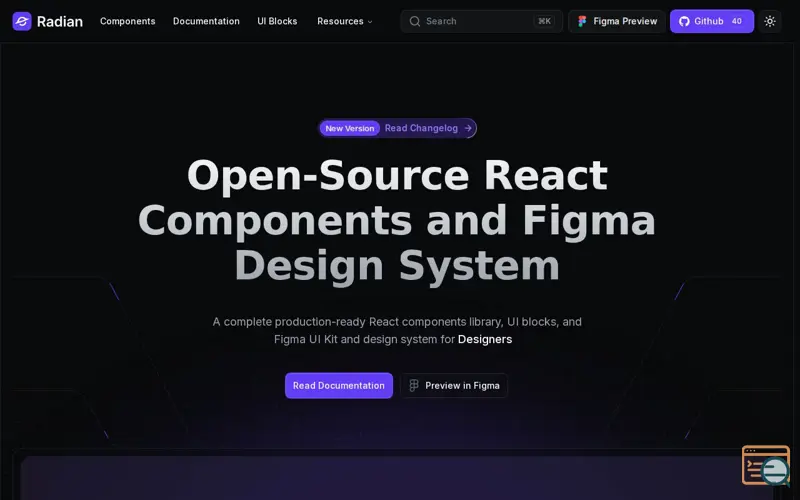Click the Read Documentation button

(x=339, y=386)
